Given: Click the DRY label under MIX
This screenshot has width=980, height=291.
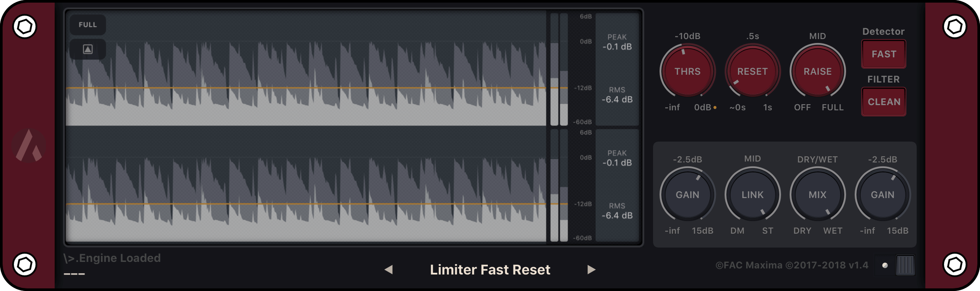Looking at the screenshot, I should [x=802, y=231].
